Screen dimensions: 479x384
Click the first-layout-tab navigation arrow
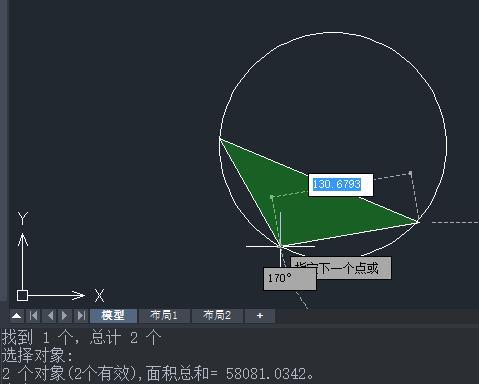click(x=34, y=315)
